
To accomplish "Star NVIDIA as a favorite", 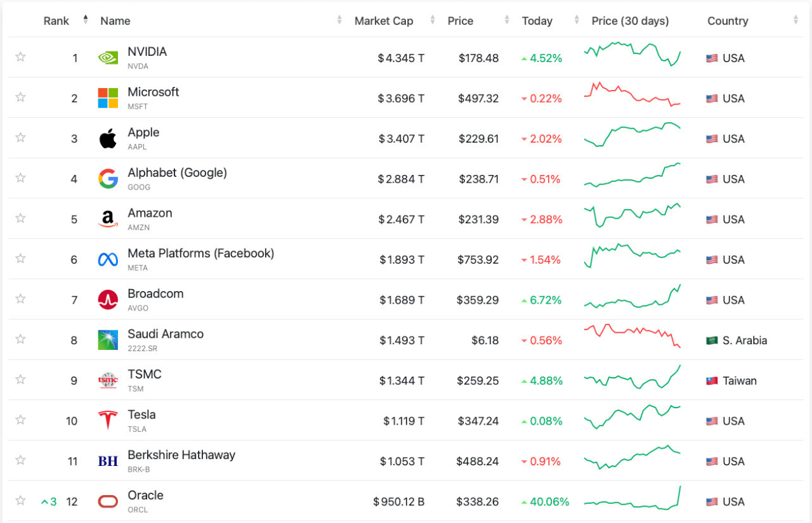I will click(20, 57).
